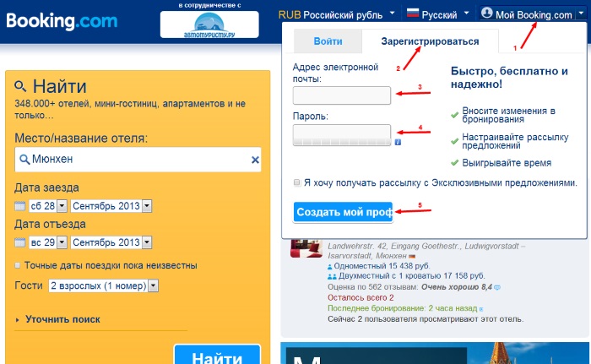Click the password input field
The image size is (591, 364).
click(x=342, y=134)
